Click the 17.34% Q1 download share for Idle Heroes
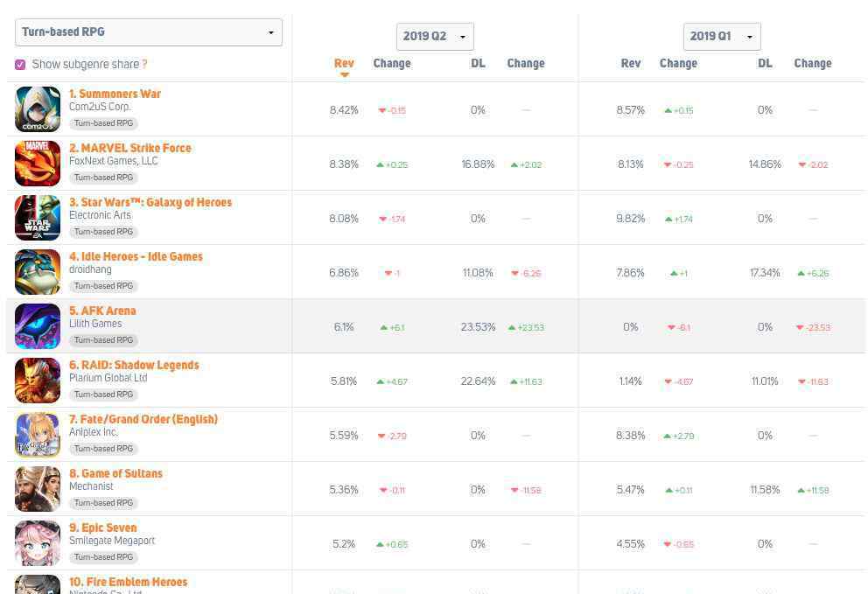Image resolution: width=868 pixels, height=594 pixels. coord(765,273)
